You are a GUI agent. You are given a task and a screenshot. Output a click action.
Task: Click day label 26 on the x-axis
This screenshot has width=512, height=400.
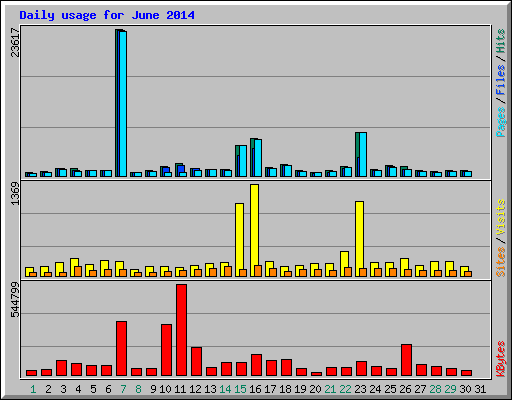click(405, 389)
